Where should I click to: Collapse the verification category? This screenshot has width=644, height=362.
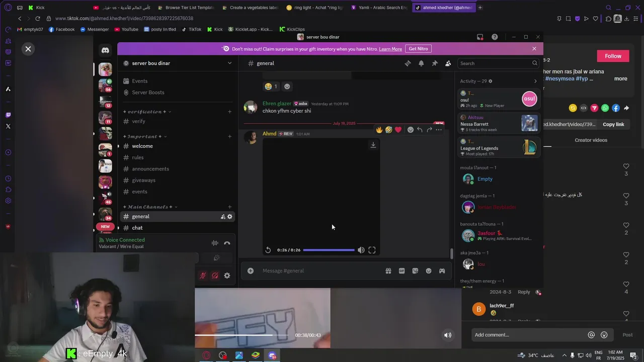coord(147,112)
